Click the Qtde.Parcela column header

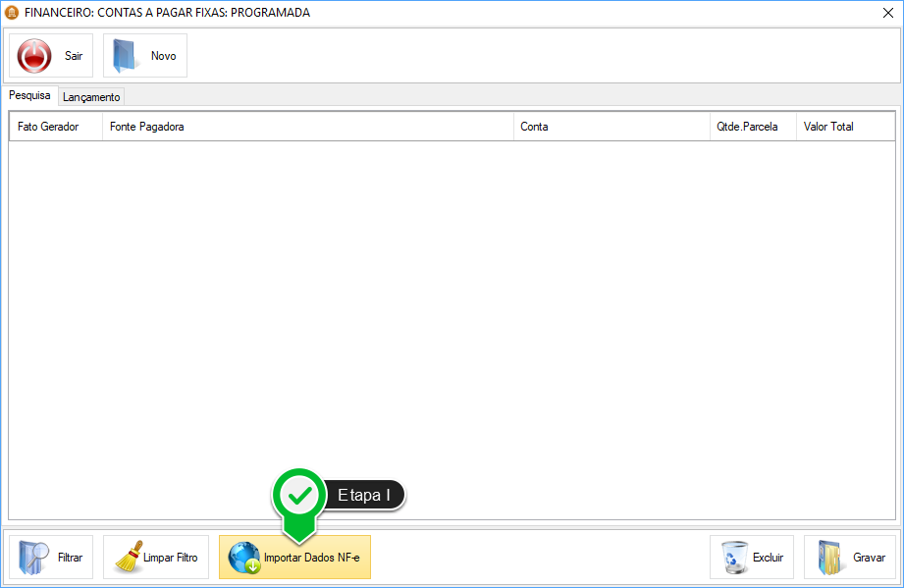pos(753,127)
